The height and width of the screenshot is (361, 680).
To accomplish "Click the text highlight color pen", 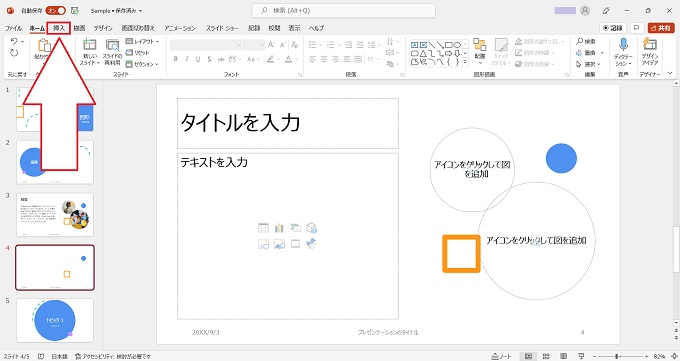I will [270, 59].
